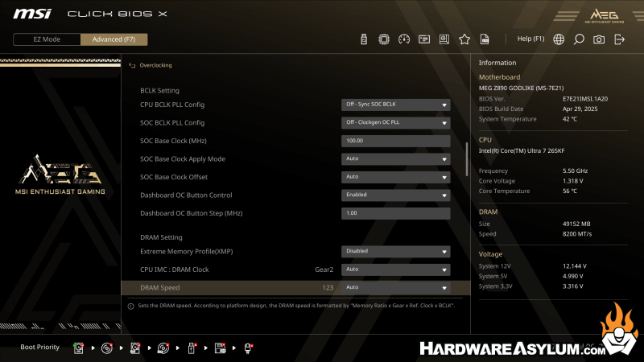Click the 12.144 V System 12V value

575,266
